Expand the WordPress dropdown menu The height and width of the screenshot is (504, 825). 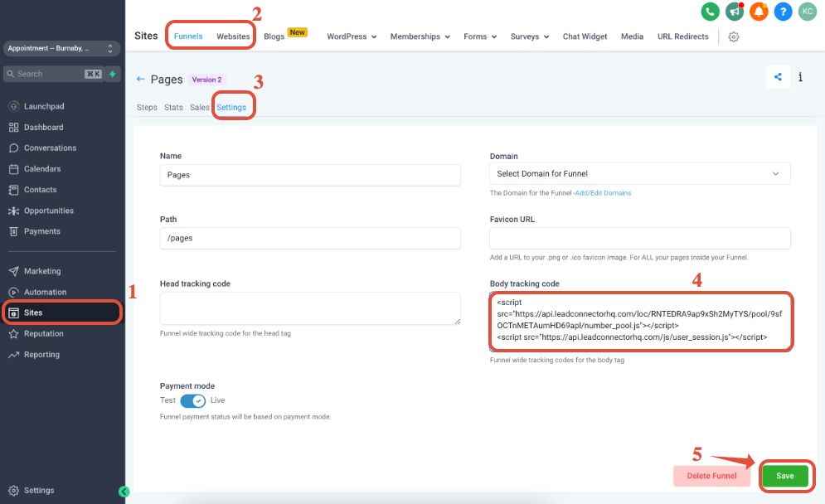(x=352, y=36)
